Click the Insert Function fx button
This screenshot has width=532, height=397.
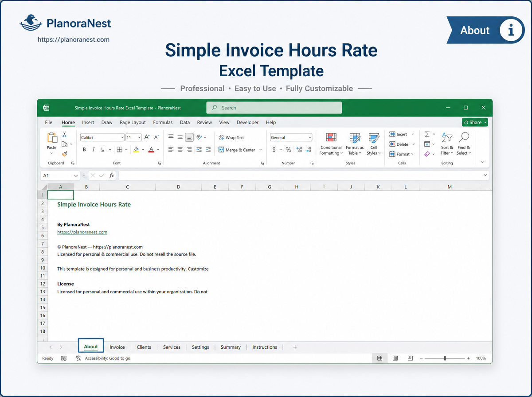click(112, 175)
